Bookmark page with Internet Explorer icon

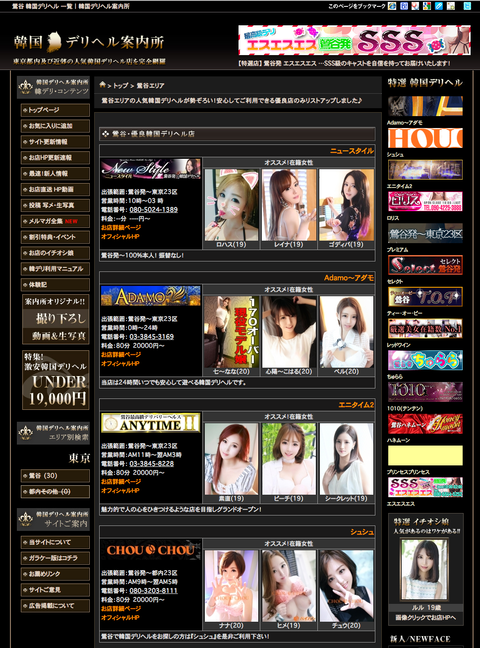[392, 6]
